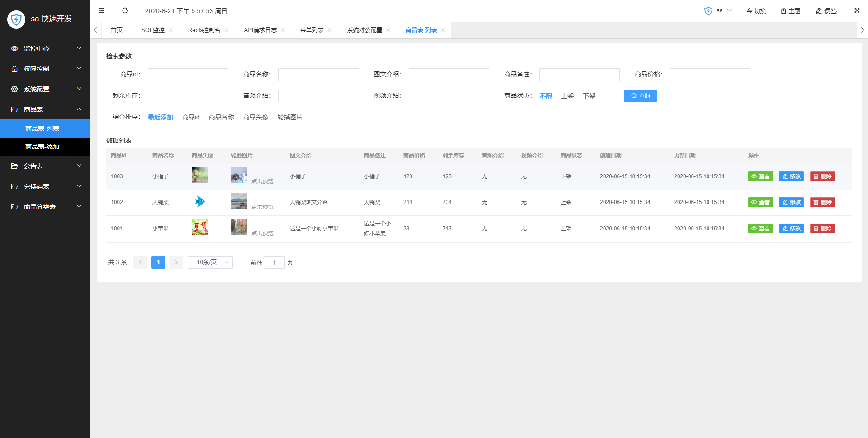The height and width of the screenshot is (438, 868).
Task: Delete product 1003 with 删除 button
Action: point(822,176)
